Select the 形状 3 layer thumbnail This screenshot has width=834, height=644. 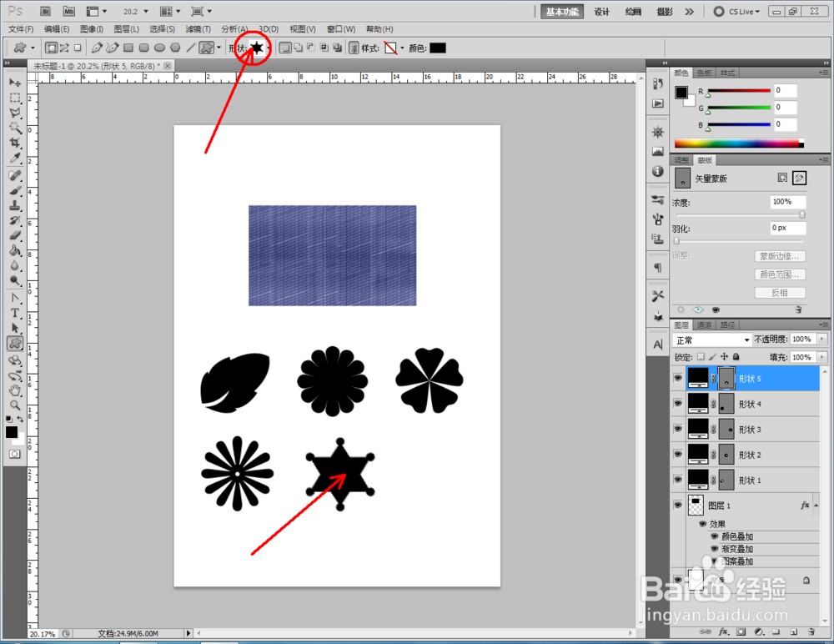point(698,429)
